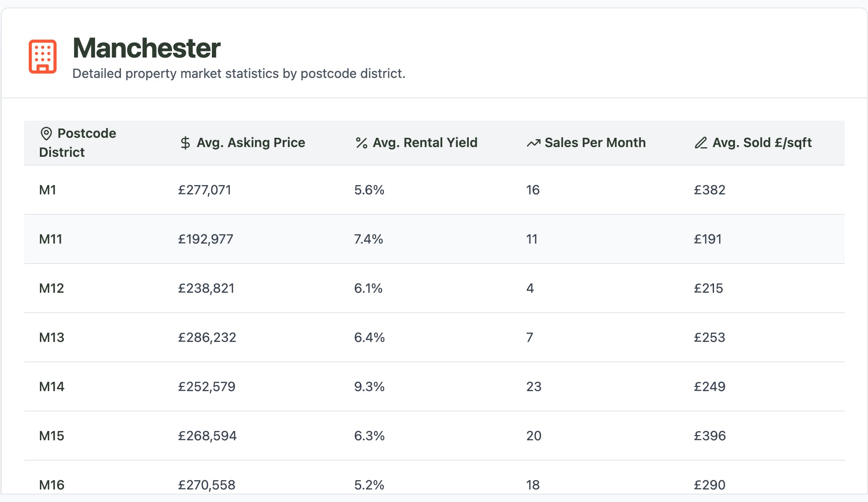Click the dollar sign icon beside Avg. Asking Price
This screenshot has height=502, width=868.
click(185, 143)
